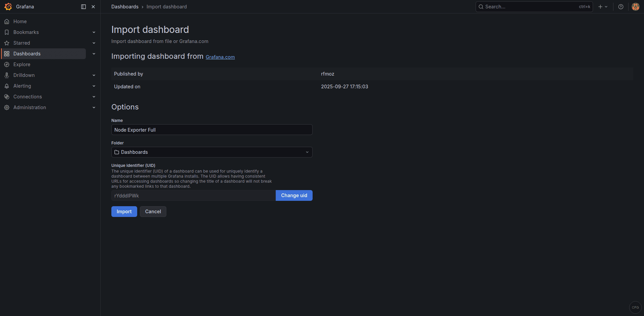The image size is (644, 316).
Task: Open the Grafana.com link
Action: pos(220,57)
